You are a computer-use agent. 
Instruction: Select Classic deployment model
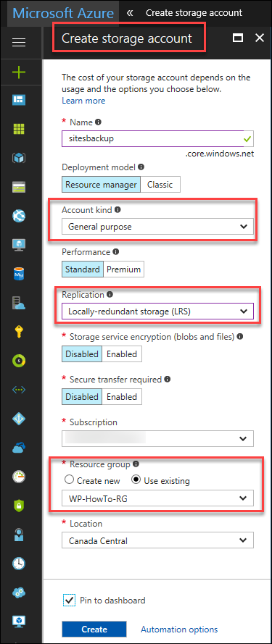click(x=160, y=185)
